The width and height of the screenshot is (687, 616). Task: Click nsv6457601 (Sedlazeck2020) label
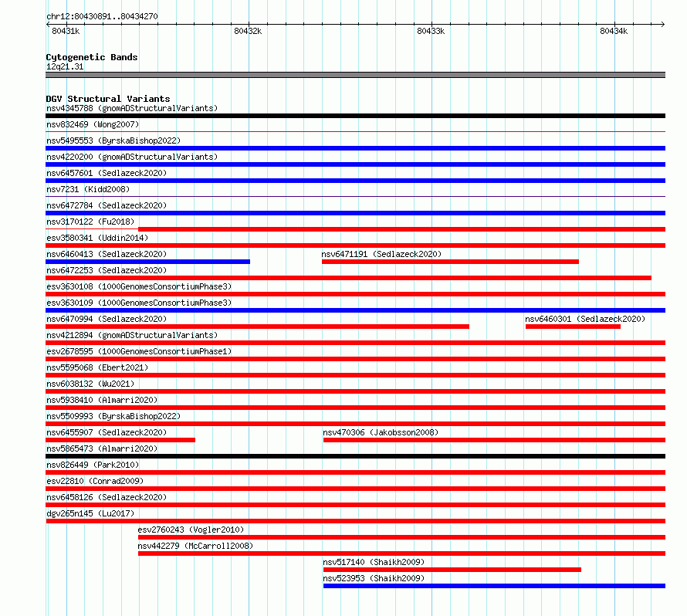pyautogui.click(x=107, y=173)
